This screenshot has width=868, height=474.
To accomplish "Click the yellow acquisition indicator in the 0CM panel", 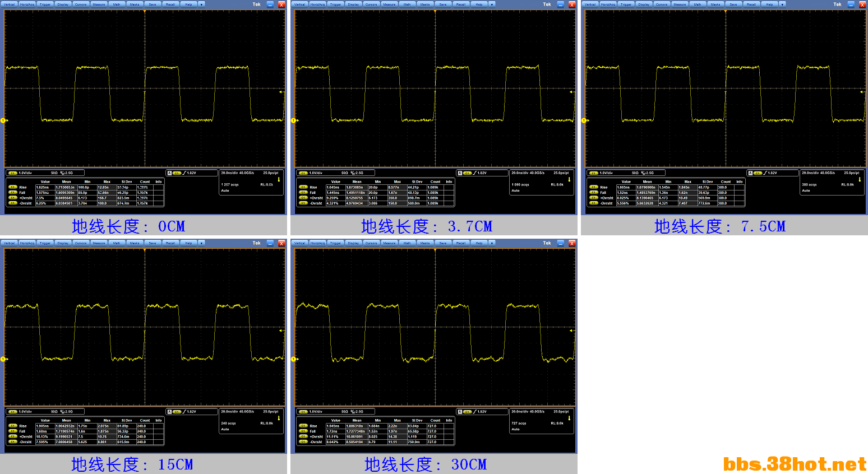I will coord(279,180).
